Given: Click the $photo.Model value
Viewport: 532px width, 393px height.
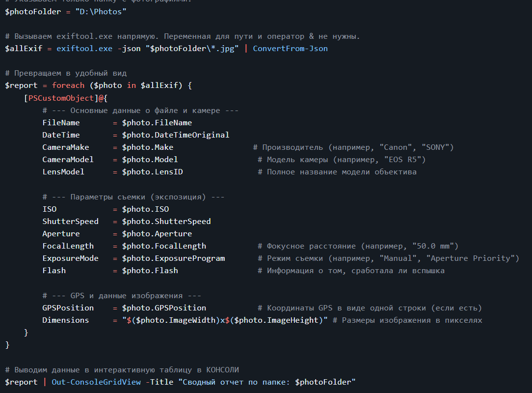Looking at the screenshot, I should [x=150, y=160].
